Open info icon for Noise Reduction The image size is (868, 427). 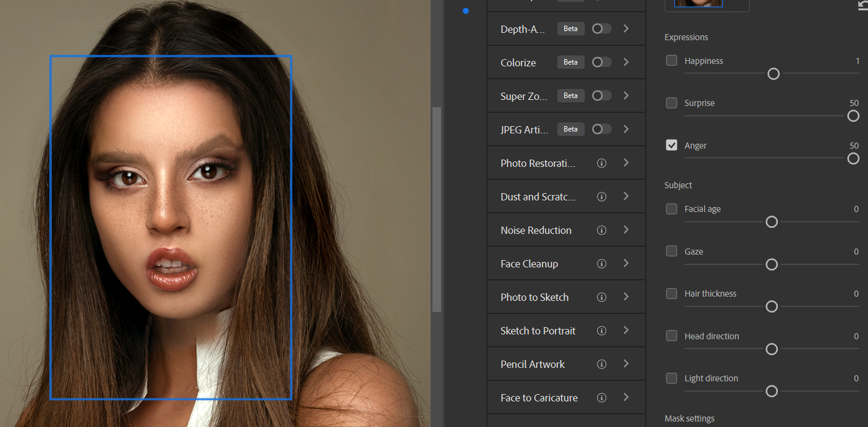point(602,230)
